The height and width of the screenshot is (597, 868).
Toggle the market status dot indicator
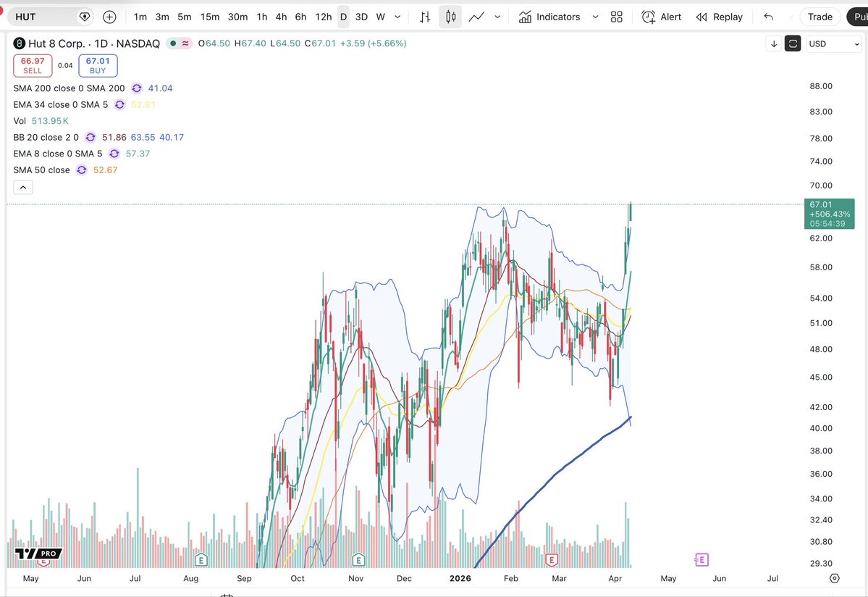pyautogui.click(x=173, y=43)
